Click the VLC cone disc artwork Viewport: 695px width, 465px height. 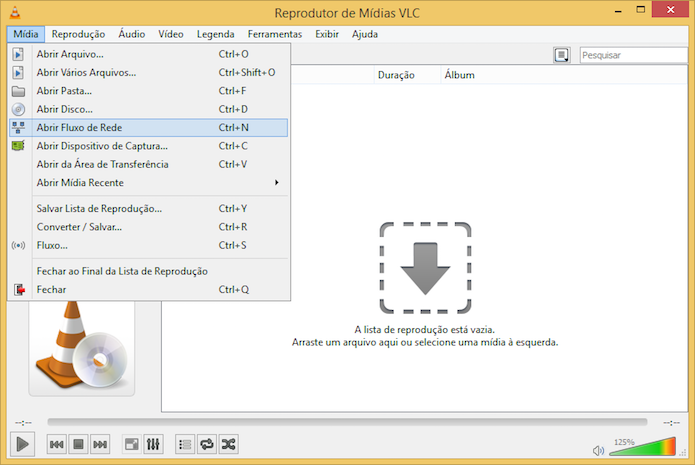pyautogui.click(x=82, y=348)
